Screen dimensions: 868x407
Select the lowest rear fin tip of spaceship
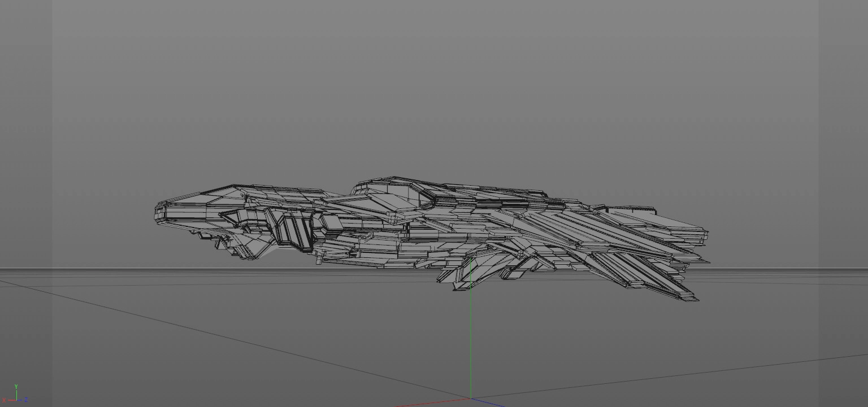click(x=693, y=298)
